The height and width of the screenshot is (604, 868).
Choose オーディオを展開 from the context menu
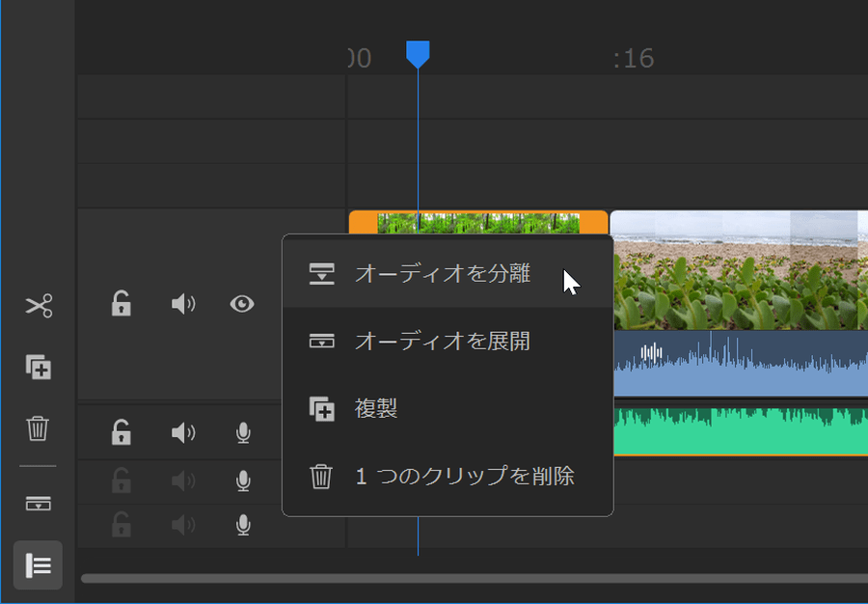pos(443,342)
